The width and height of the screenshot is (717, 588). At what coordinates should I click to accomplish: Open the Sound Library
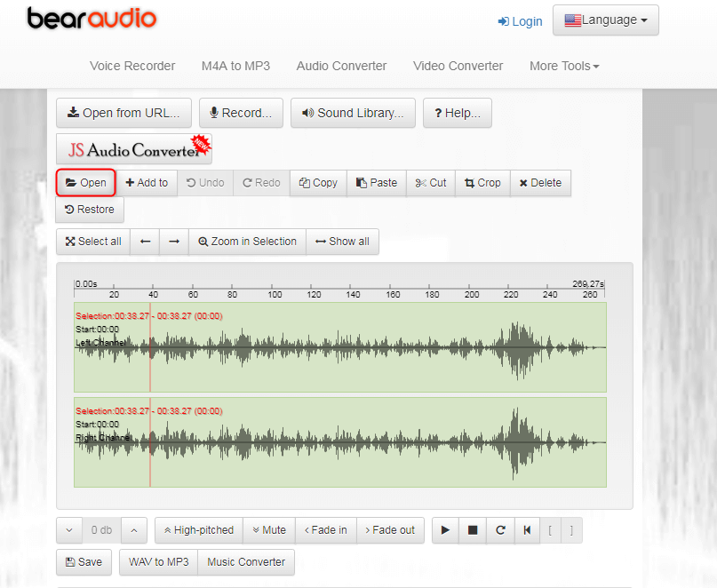point(353,113)
